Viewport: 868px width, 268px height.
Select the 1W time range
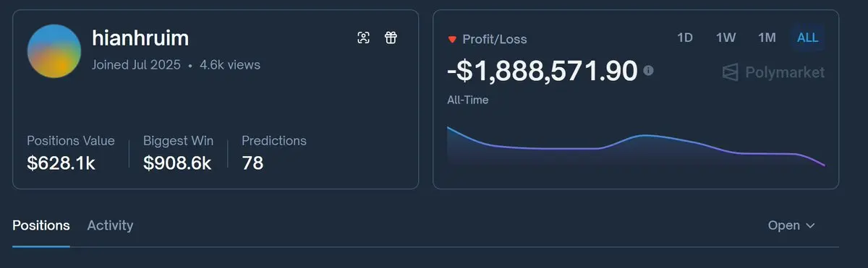click(x=726, y=38)
